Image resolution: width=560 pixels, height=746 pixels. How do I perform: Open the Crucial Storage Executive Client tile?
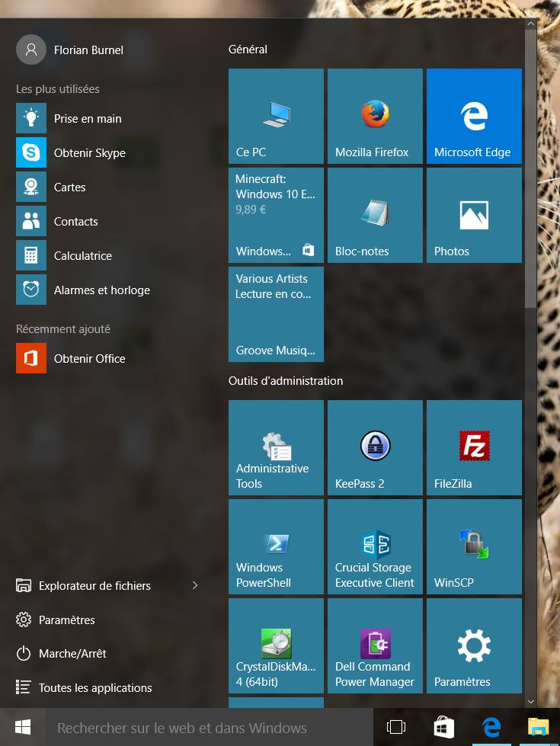coord(375,546)
